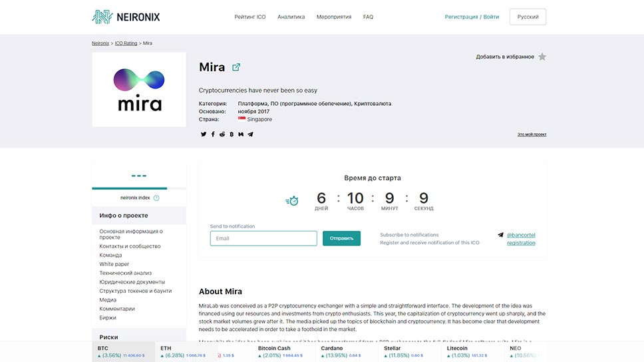Open the Русский language selector
Screen dimensions: 644x362
click(528, 17)
